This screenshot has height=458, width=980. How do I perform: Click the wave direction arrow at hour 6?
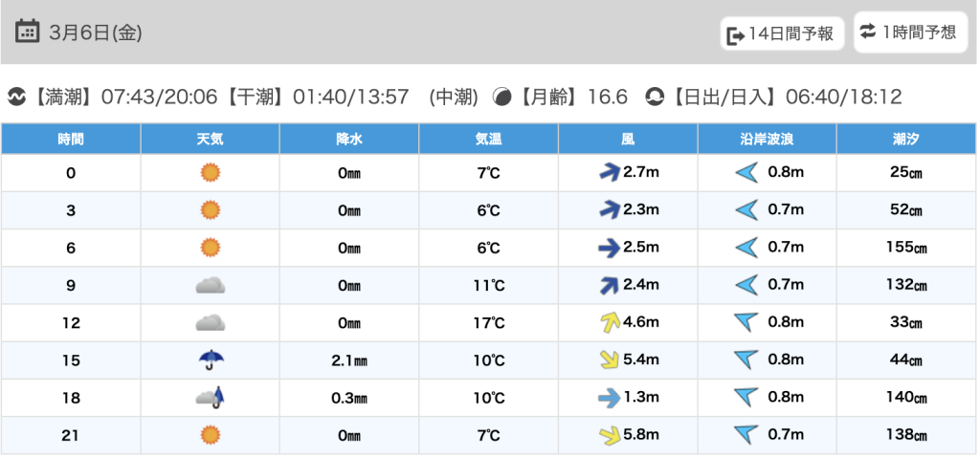coord(746,248)
